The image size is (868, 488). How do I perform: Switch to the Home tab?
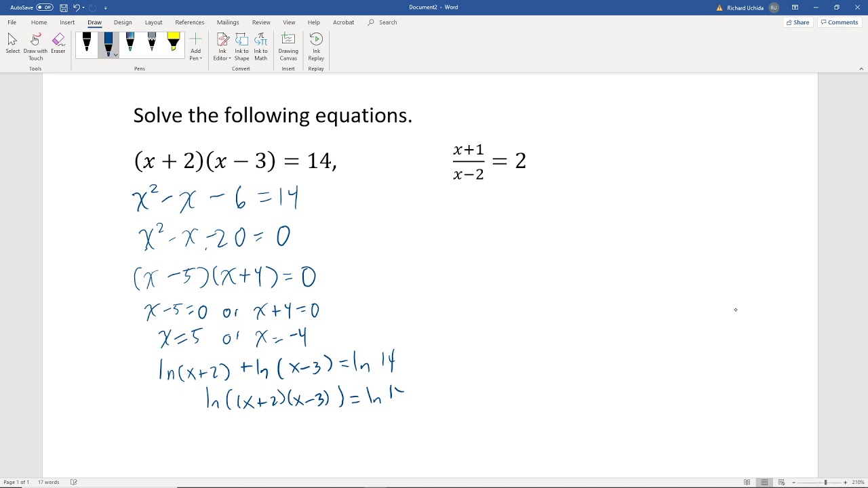point(39,22)
